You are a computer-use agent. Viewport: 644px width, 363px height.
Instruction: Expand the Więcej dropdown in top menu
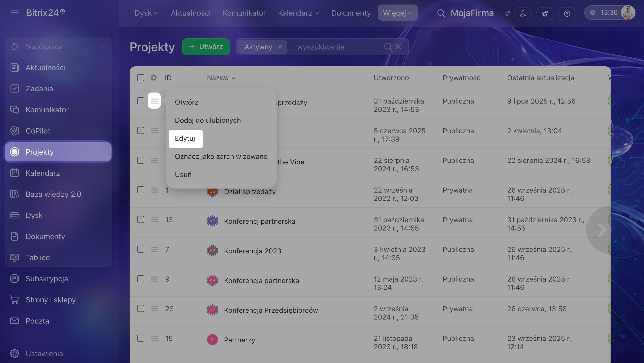click(x=398, y=13)
